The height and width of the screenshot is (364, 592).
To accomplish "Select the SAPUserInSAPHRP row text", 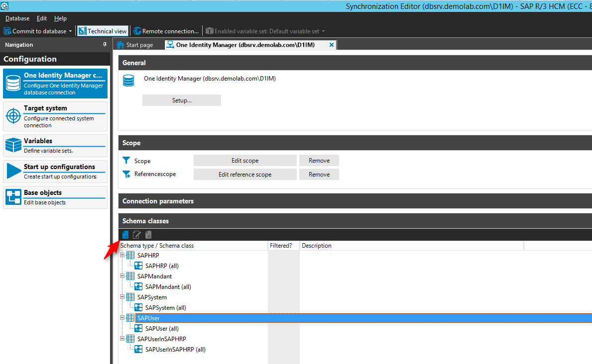I will click(162, 339).
